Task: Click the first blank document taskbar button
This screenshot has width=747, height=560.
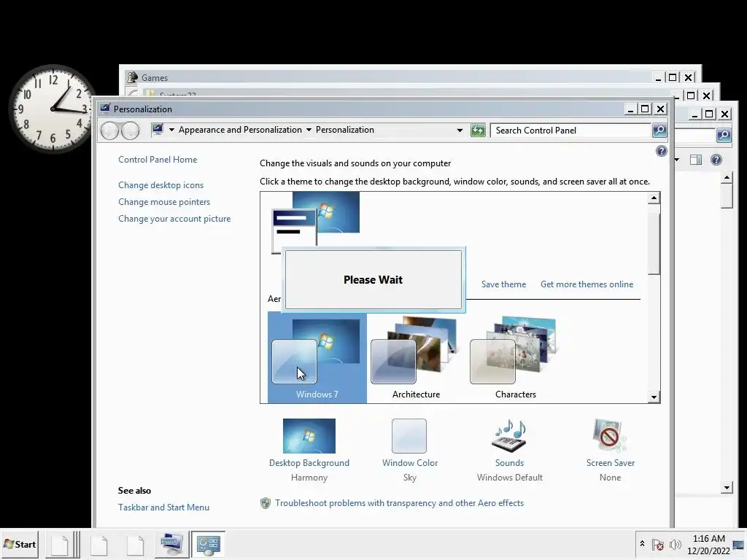Action: point(62,544)
